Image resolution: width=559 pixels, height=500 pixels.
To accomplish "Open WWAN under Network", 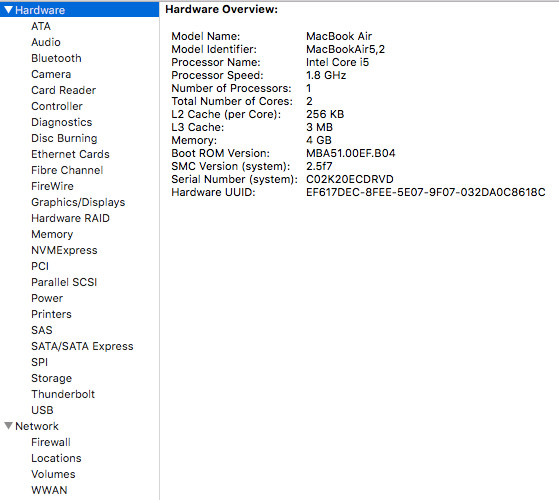I will pos(49,490).
